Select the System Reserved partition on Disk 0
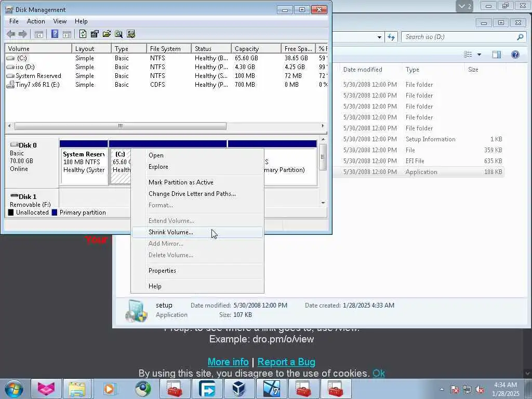 [84, 166]
